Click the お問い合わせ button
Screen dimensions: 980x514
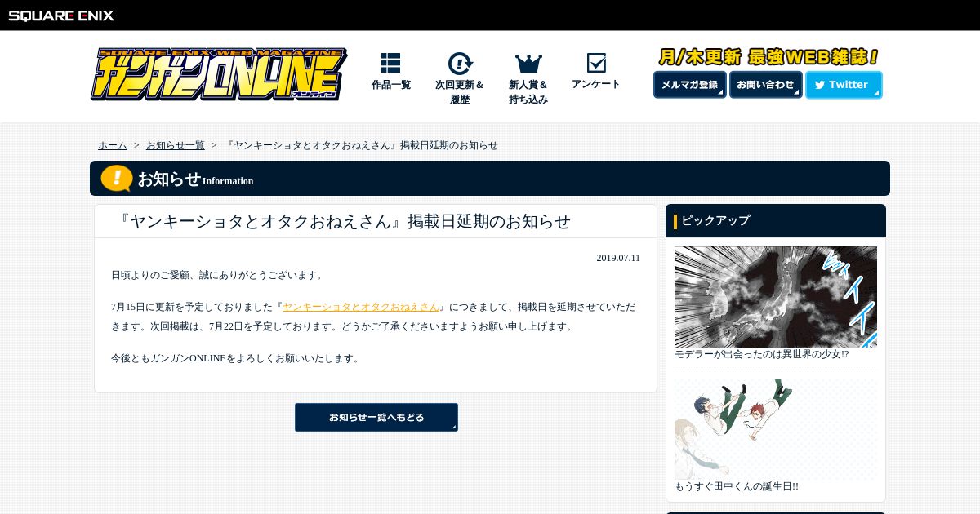tap(765, 85)
